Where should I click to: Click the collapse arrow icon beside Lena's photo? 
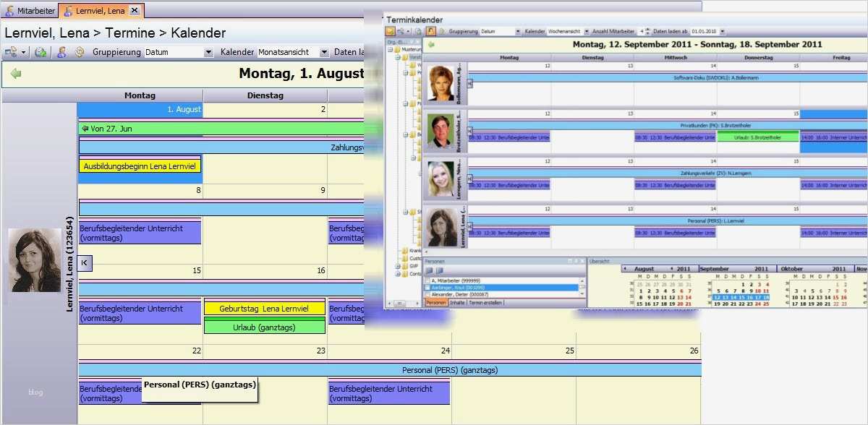click(85, 263)
